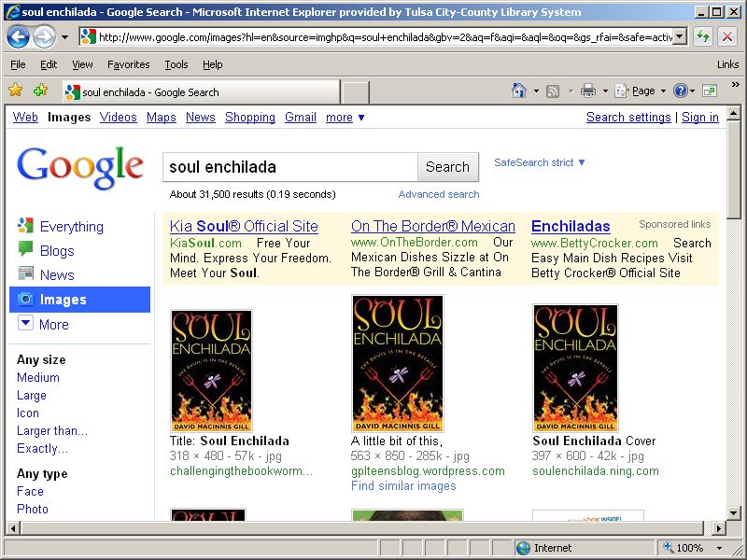The height and width of the screenshot is (560, 747).
Task: Click the RSS feeds icon
Action: [x=553, y=91]
